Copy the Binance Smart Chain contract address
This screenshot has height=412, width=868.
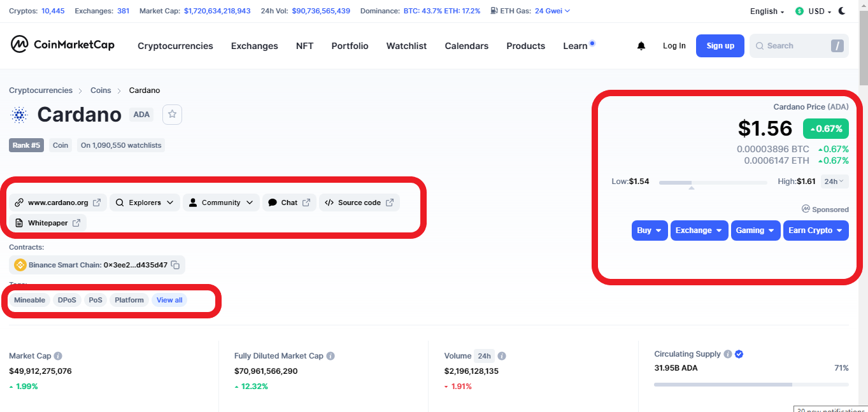pos(175,265)
